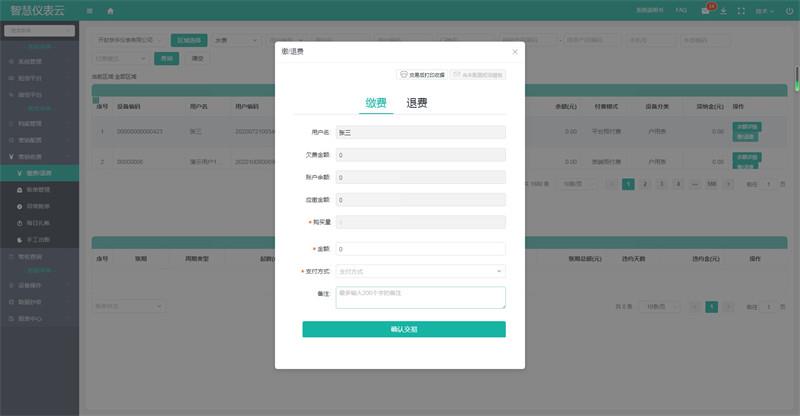The width and height of the screenshot is (800, 416).
Task: Click the 备注 remarks text area
Action: point(420,297)
